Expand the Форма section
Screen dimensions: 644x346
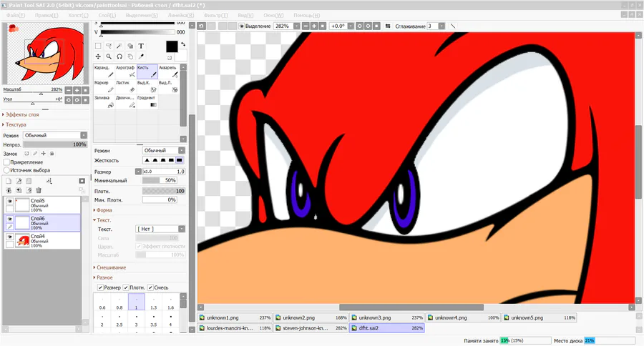click(104, 209)
